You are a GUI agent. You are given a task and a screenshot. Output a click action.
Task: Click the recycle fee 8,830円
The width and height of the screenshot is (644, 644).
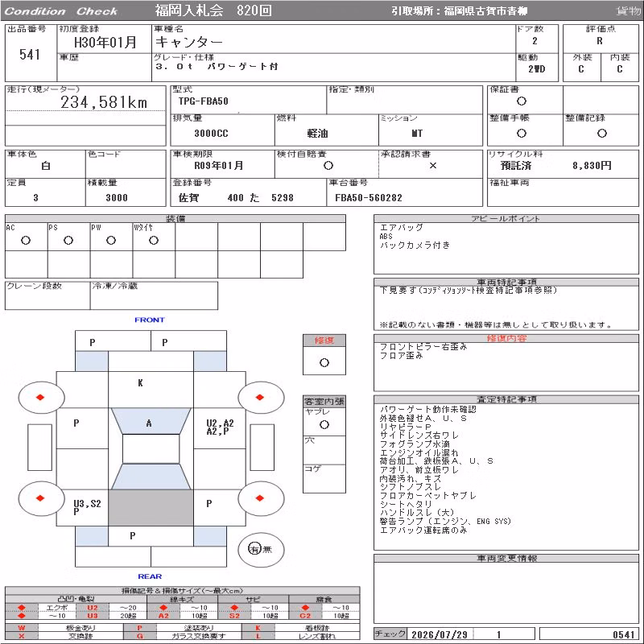(x=592, y=166)
